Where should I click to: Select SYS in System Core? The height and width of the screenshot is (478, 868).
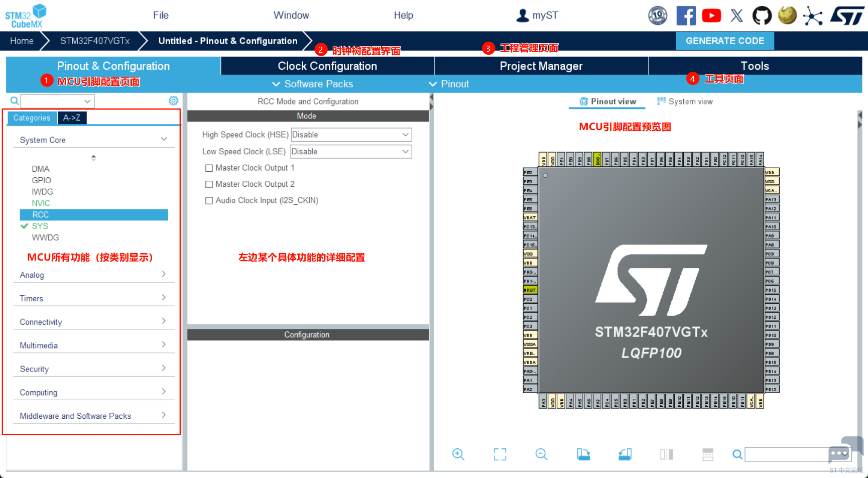[40, 226]
